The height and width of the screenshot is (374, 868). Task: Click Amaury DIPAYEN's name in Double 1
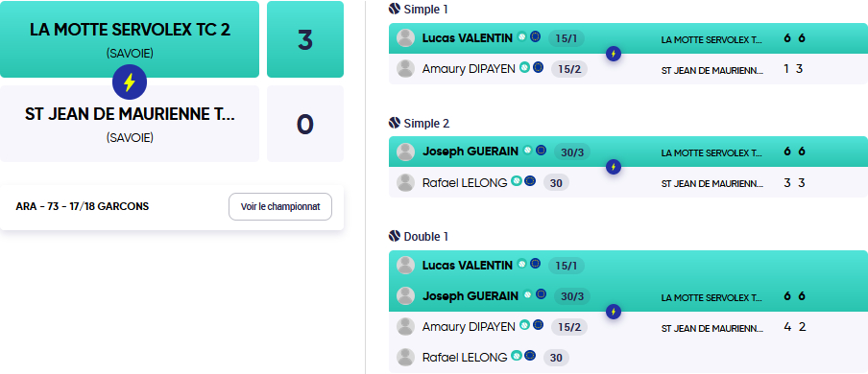point(469,327)
